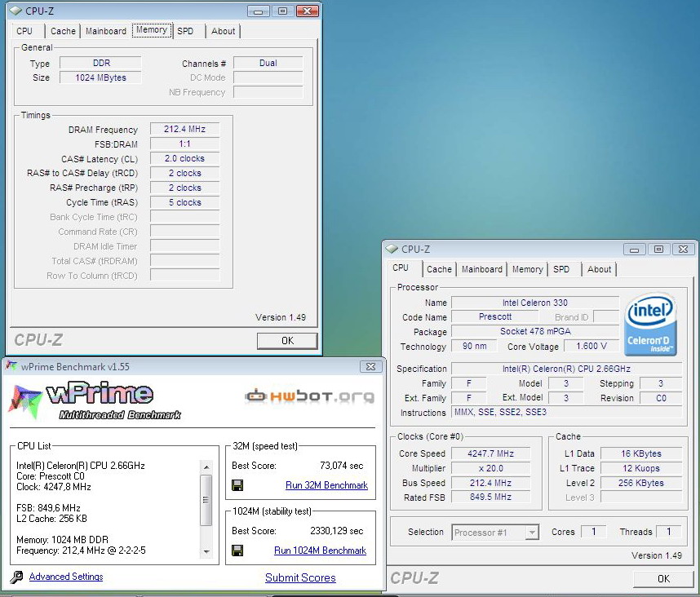Click the 32M best score 73,074 sec
This screenshot has height=597, width=700.
(x=342, y=466)
